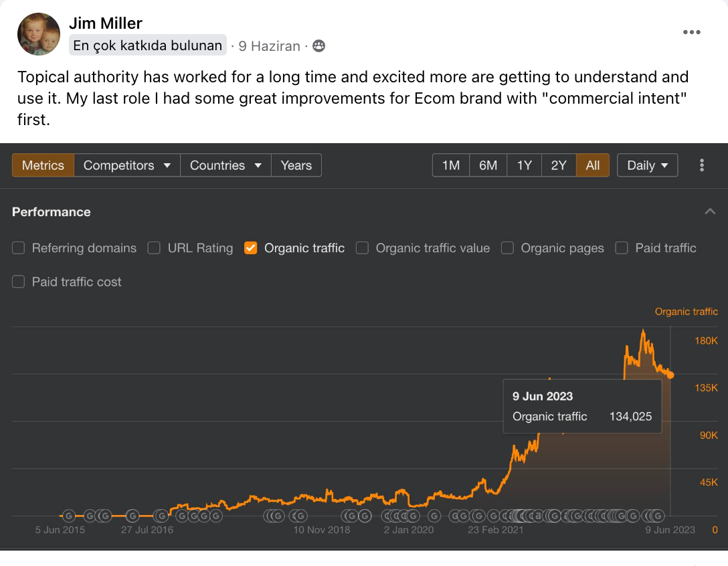Enable the Referring domains checkbox
Image resolution: width=728 pixels, height=566 pixels.
point(19,248)
